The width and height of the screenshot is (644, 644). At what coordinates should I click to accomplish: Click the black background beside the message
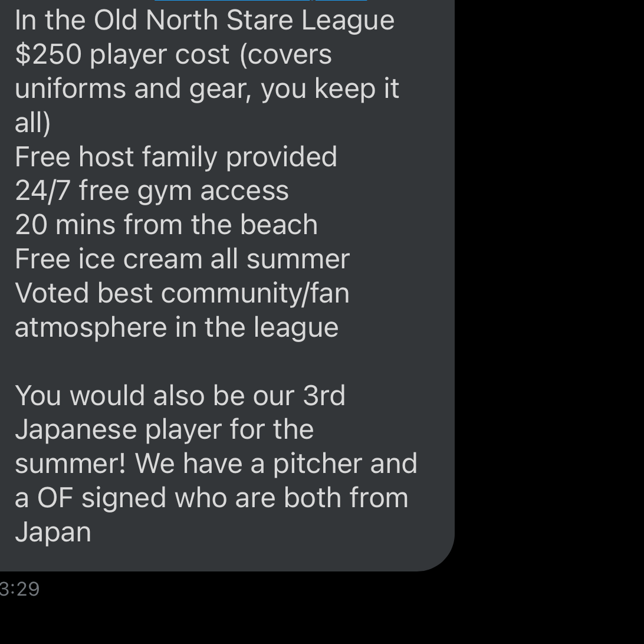[549, 288]
